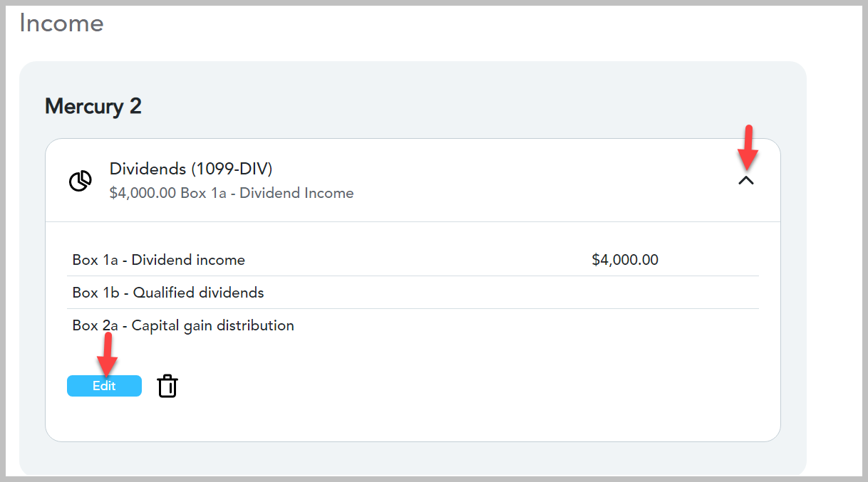Select Box 2a - Capital gain distribution row
The image size is (868, 482).
coord(413,325)
